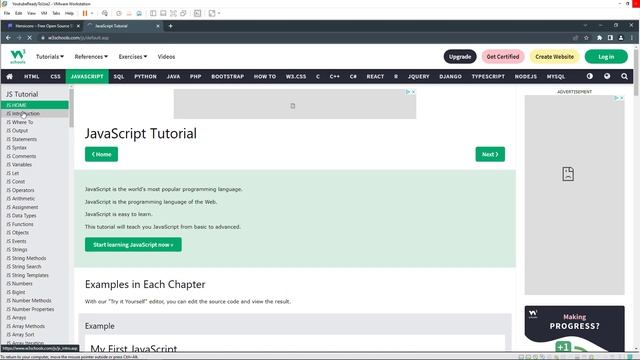Image resolution: width=640 pixels, height=360 pixels.
Task: Click Start learning JavaScript now button
Action: (x=133, y=244)
